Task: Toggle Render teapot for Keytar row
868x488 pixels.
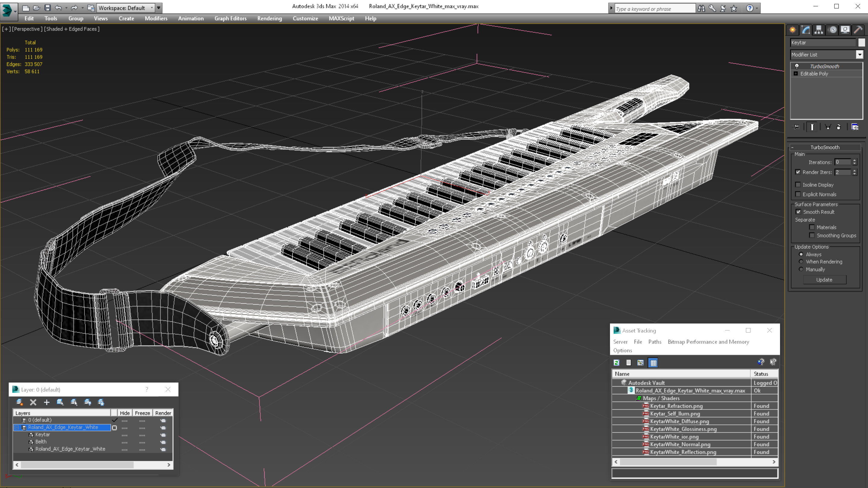Action: (163, 435)
